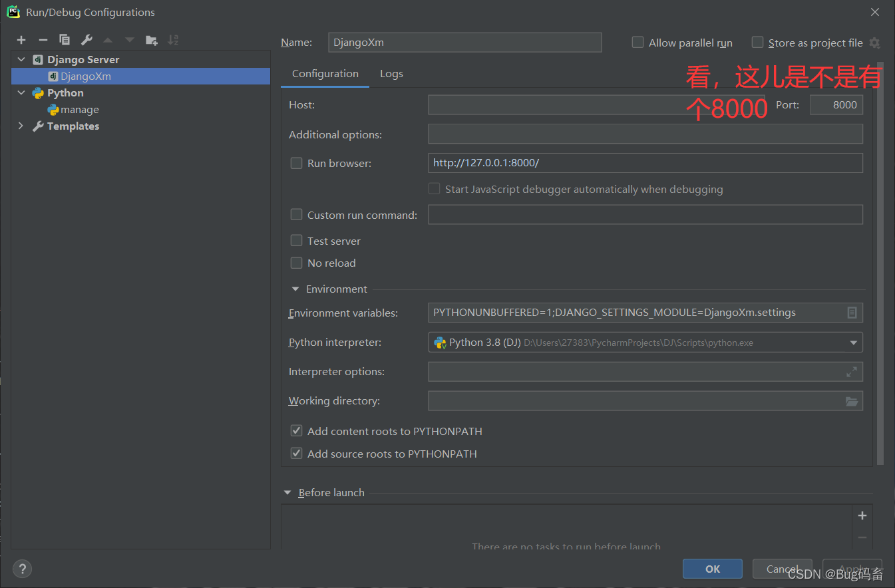Viewport: 895px width, 588px height.
Task: Collapse the Django Server tree group
Action: pyautogui.click(x=21, y=59)
